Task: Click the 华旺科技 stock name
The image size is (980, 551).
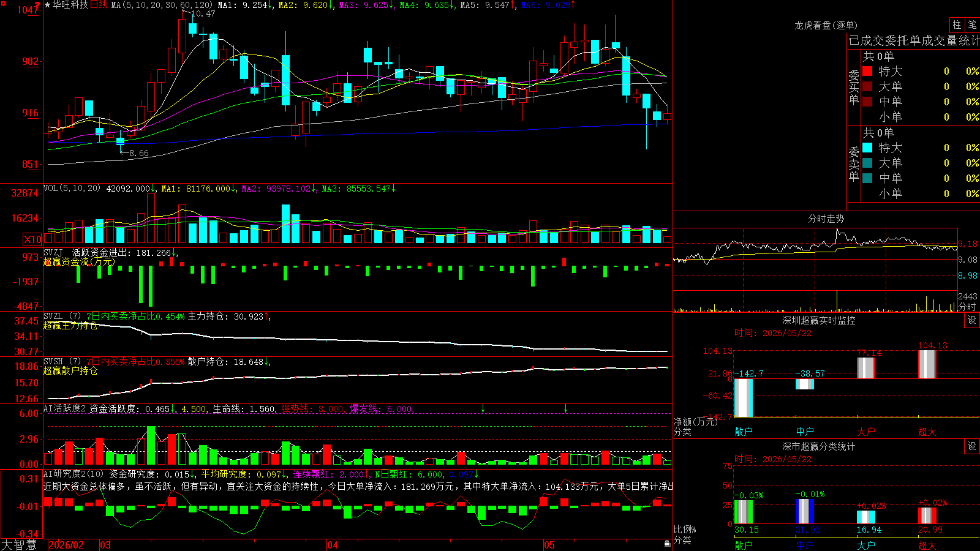Action: (70, 5)
